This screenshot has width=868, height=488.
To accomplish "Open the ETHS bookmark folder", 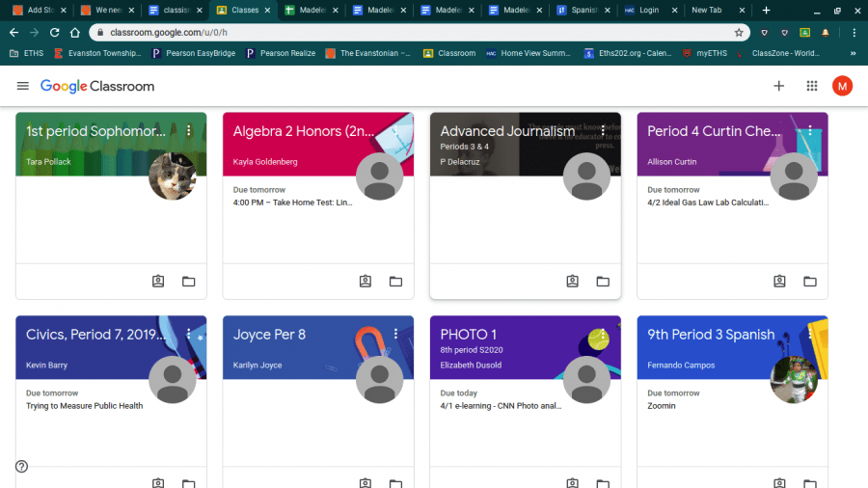I will tap(27, 53).
